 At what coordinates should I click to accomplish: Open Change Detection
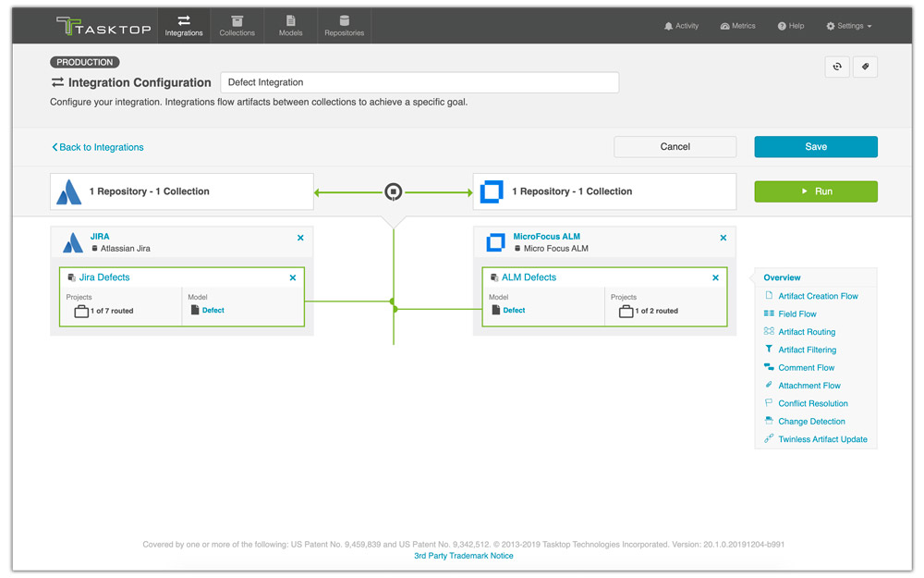(x=811, y=421)
